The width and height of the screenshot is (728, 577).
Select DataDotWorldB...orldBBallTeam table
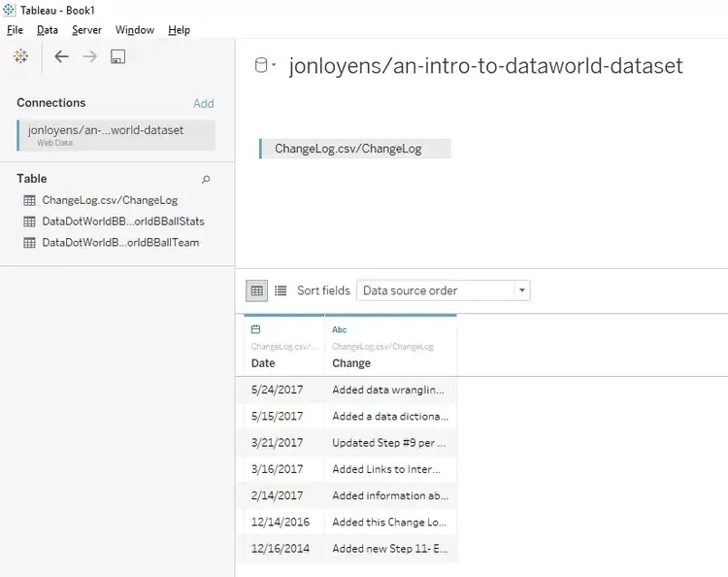coord(120,243)
